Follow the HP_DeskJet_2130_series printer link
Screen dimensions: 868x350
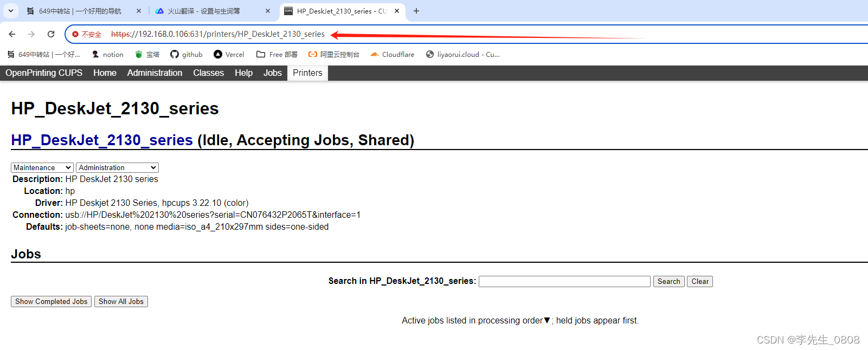point(102,140)
